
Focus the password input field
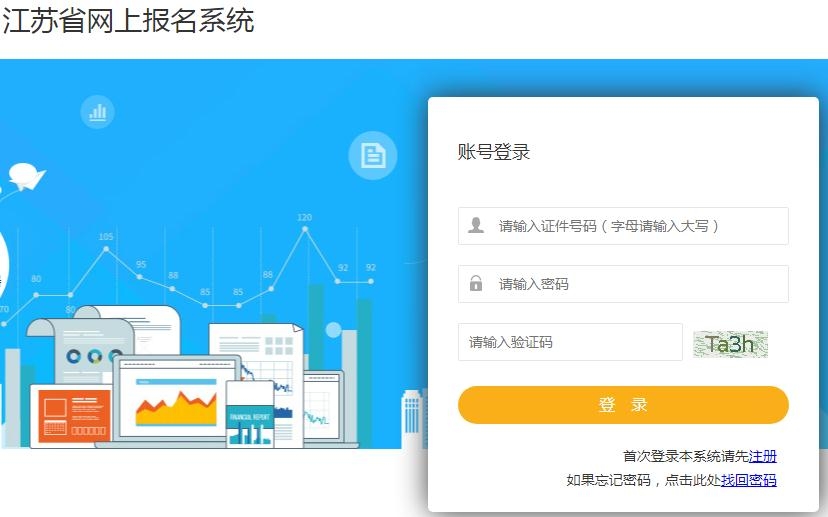[x=623, y=284]
